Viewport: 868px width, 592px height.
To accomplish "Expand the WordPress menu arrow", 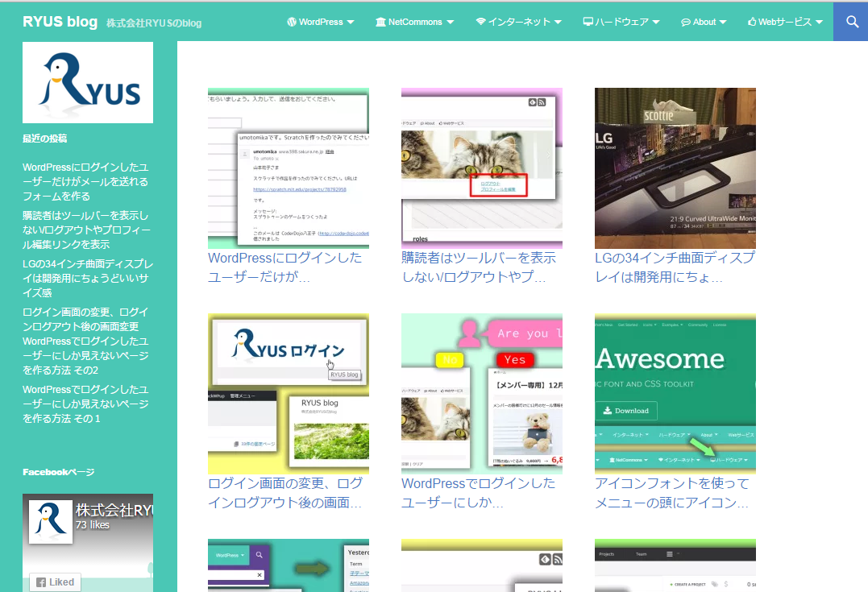I will pyautogui.click(x=351, y=22).
